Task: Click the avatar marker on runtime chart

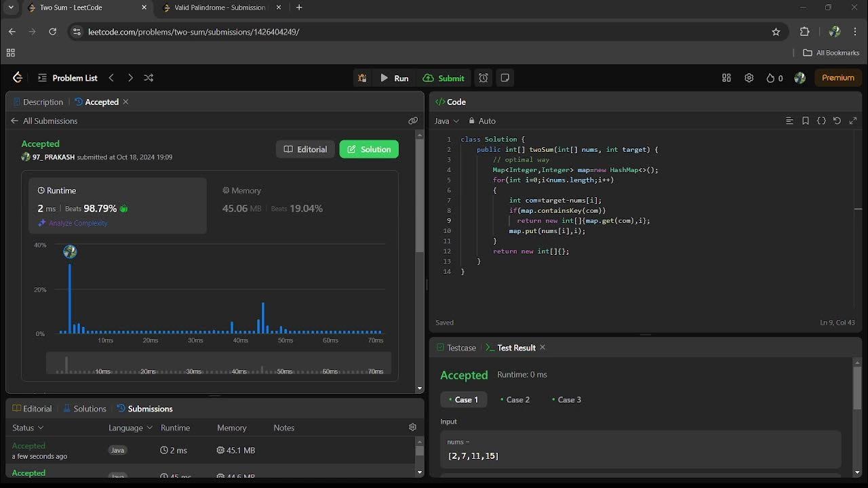Action: (70, 252)
